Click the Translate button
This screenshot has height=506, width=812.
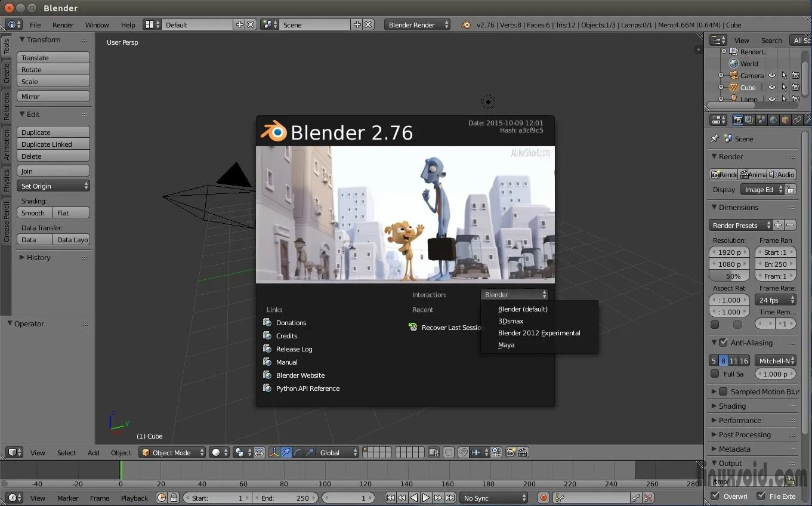tap(54, 57)
